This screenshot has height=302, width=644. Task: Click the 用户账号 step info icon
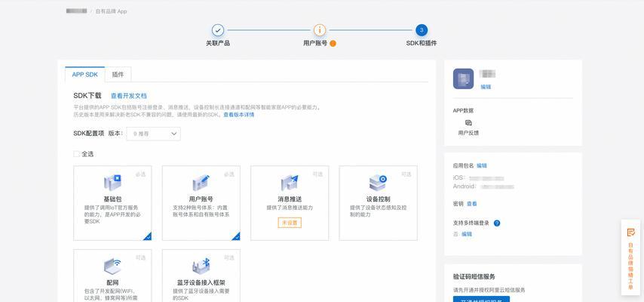[320, 30]
